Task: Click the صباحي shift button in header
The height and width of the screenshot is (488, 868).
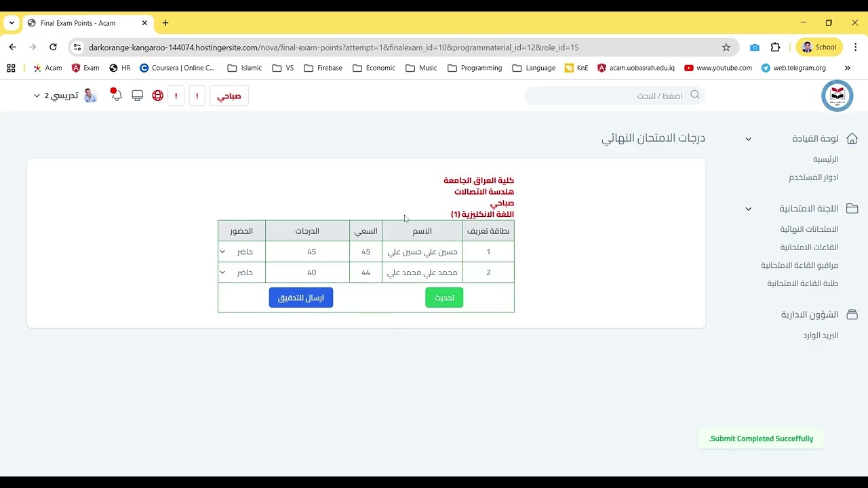Action: point(229,96)
